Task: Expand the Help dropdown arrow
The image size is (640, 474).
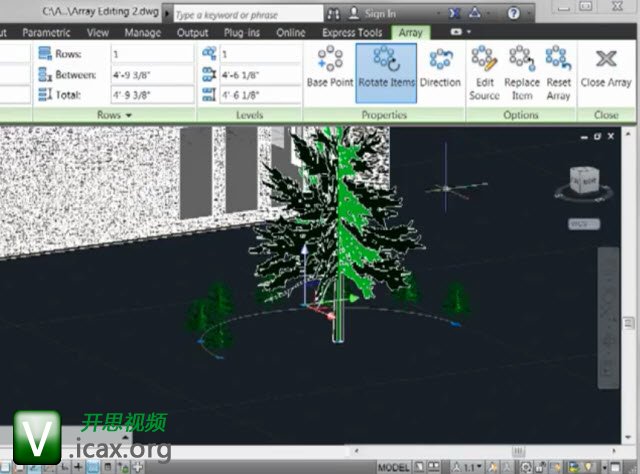Action: (x=528, y=14)
